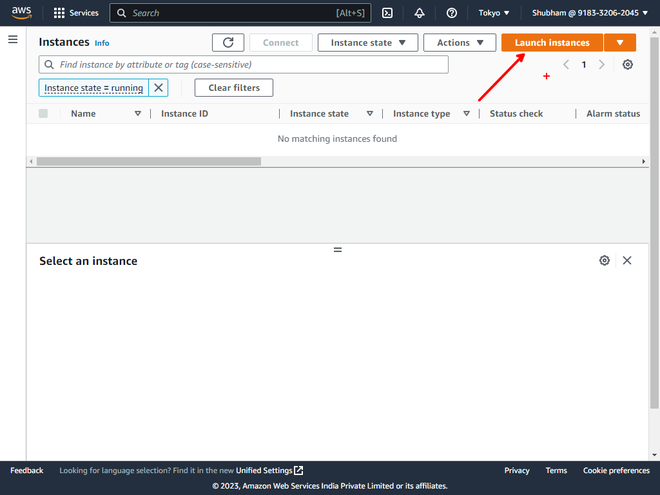Toggle the select all instances checkbox

point(43,113)
